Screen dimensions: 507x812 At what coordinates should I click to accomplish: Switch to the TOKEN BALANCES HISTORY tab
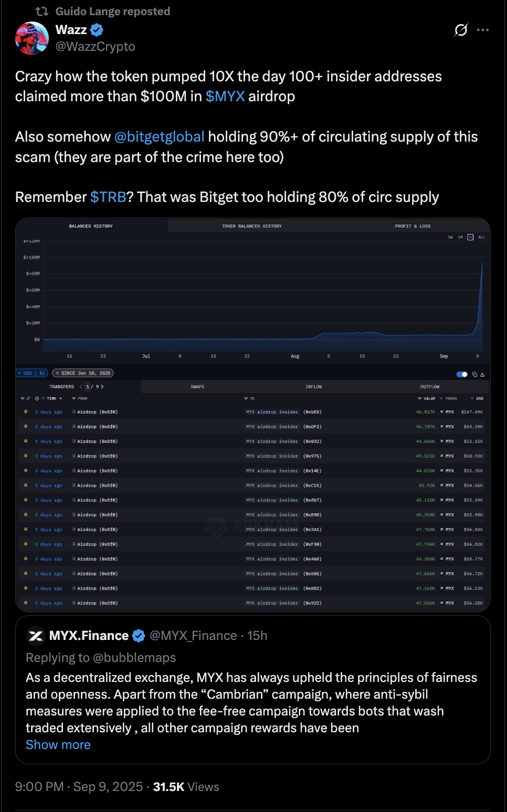tap(251, 226)
